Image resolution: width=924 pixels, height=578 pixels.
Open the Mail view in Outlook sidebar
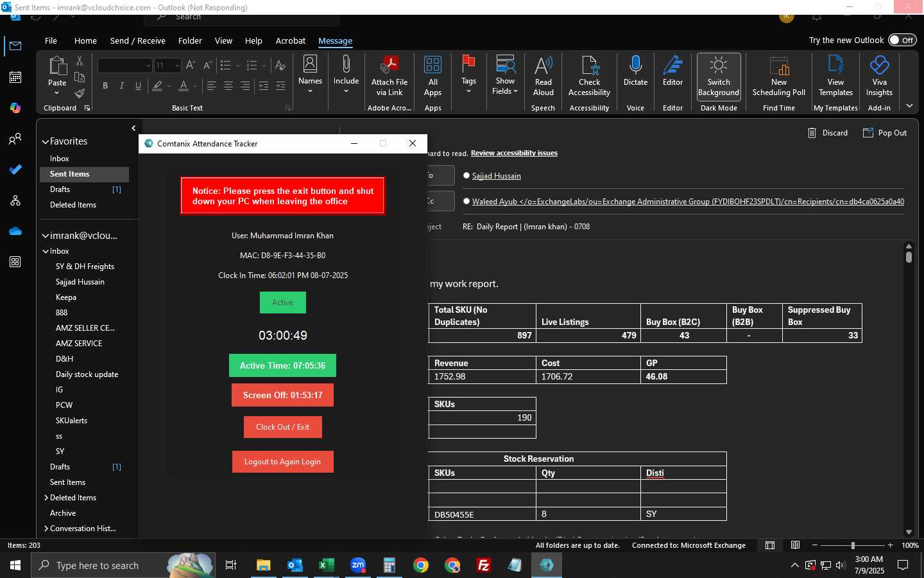[15, 46]
